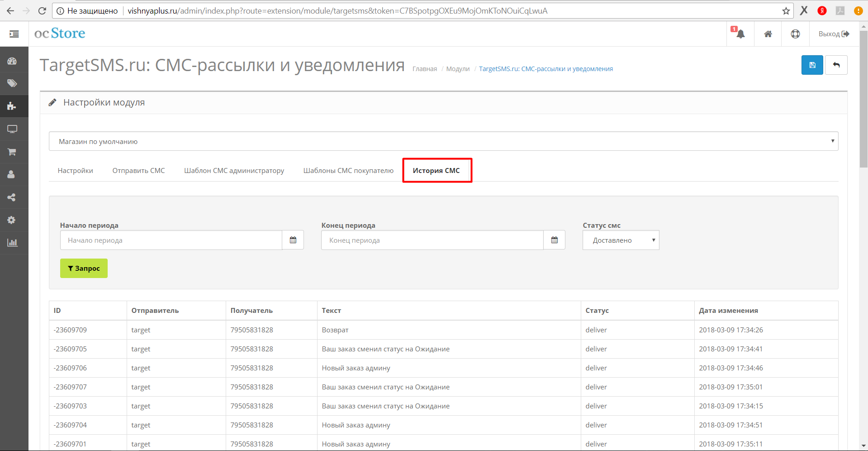
Task: Click the notifications bell icon
Action: pyautogui.click(x=740, y=34)
